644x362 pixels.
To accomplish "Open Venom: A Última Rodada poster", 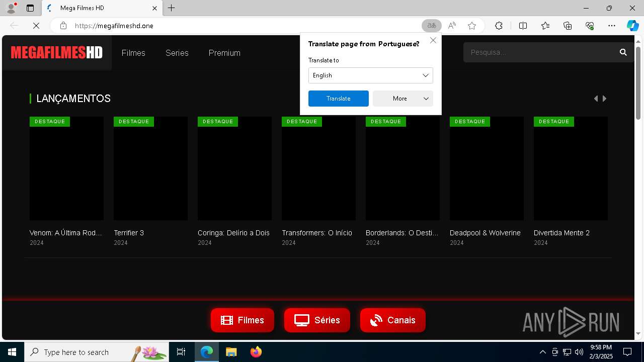I will point(66,168).
